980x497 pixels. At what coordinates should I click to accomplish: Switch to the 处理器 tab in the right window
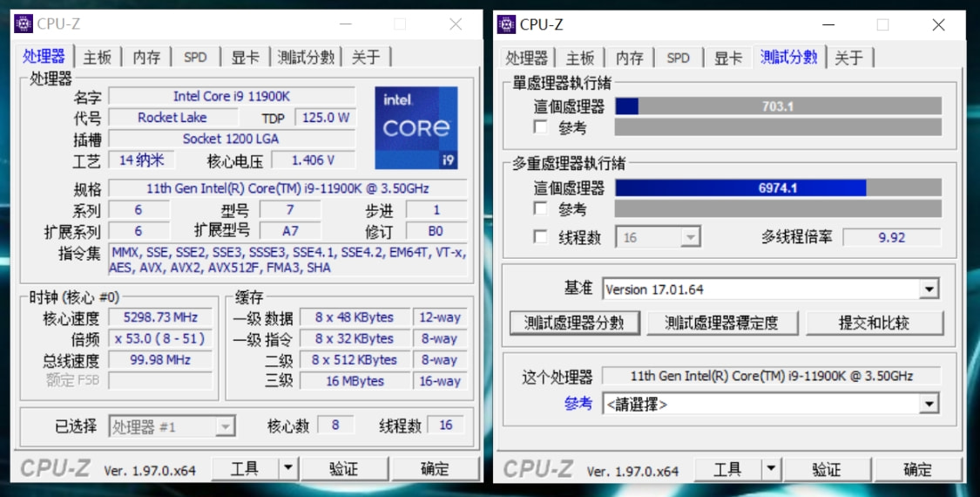tap(526, 58)
